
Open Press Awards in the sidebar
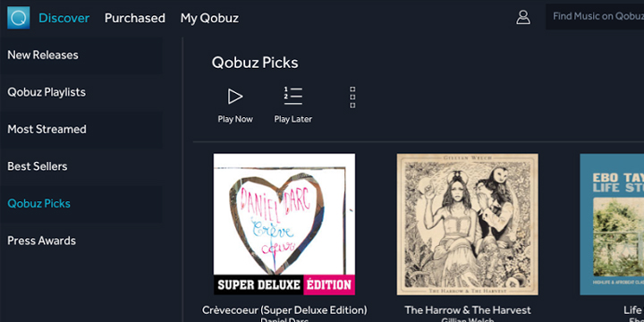point(80,241)
